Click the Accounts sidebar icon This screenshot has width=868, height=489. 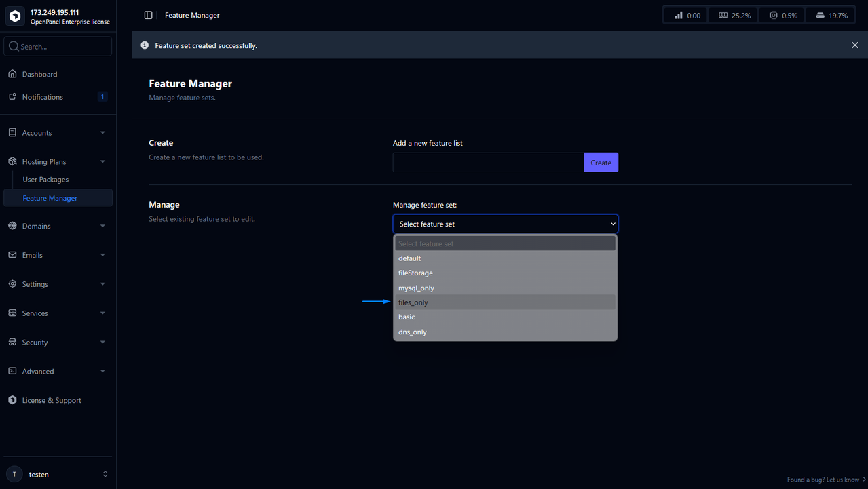tap(12, 133)
